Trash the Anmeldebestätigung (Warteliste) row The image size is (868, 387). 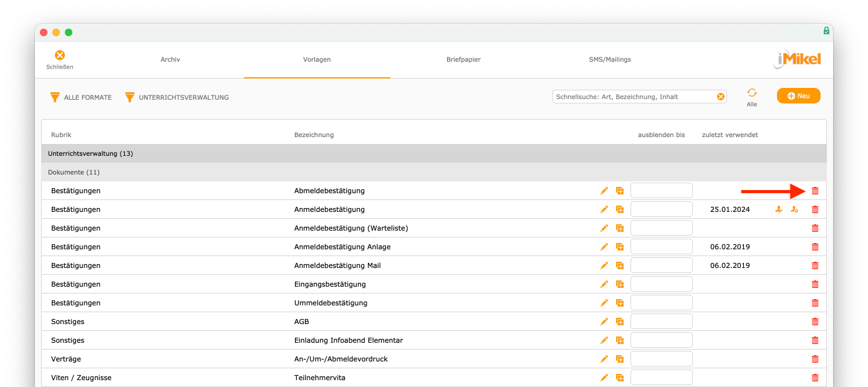pos(815,228)
